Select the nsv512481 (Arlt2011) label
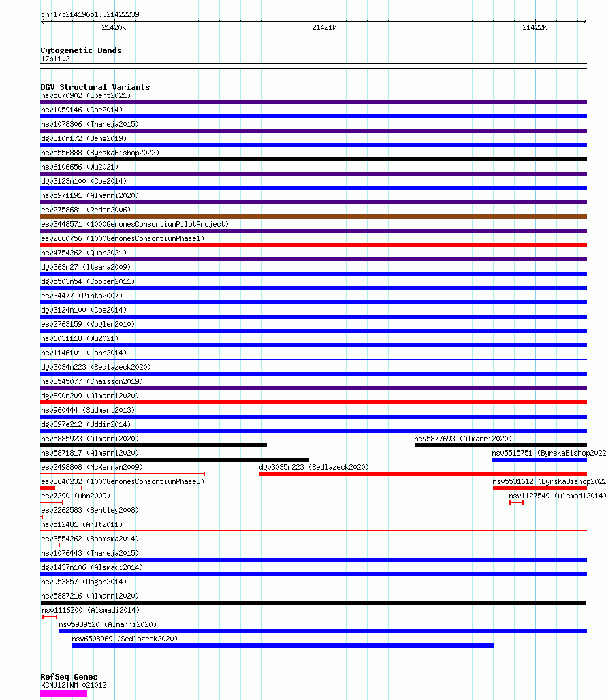The height and width of the screenshot is (700, 606). (82, 524)
